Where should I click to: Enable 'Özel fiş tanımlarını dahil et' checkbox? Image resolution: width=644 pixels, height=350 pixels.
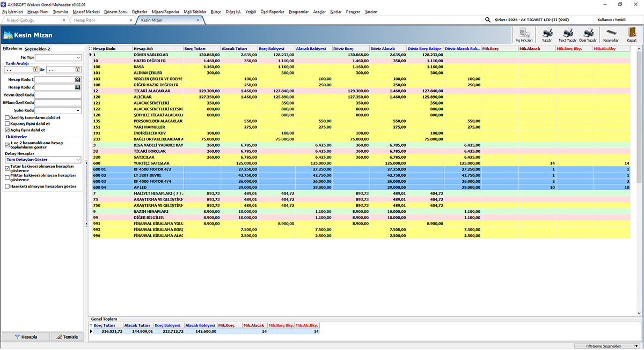pos(7,118)
